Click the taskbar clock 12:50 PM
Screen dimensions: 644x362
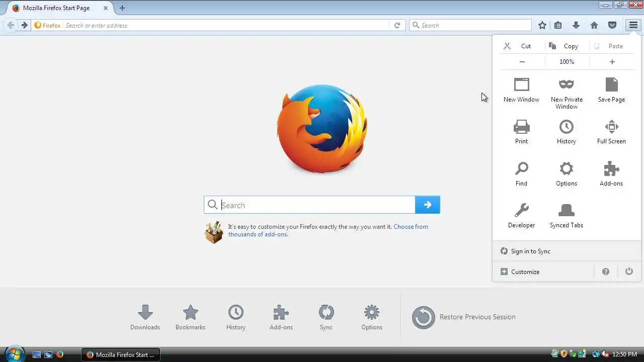pyautogui.click(x=624, y=354)
